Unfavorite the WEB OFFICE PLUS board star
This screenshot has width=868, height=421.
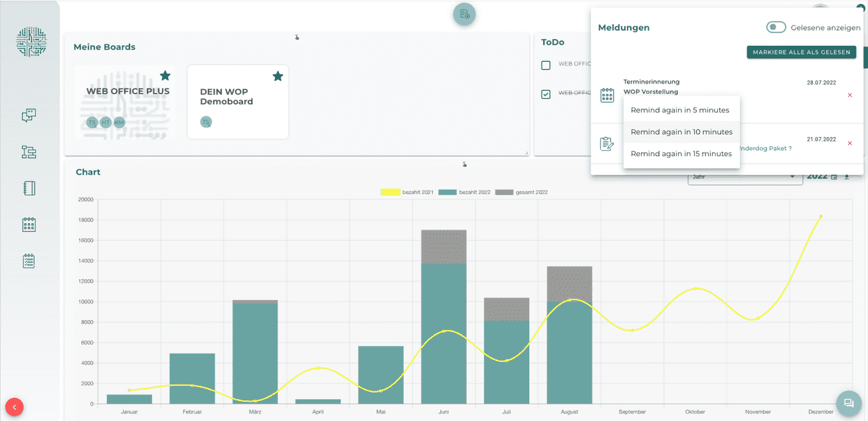(x=165, y=76)
